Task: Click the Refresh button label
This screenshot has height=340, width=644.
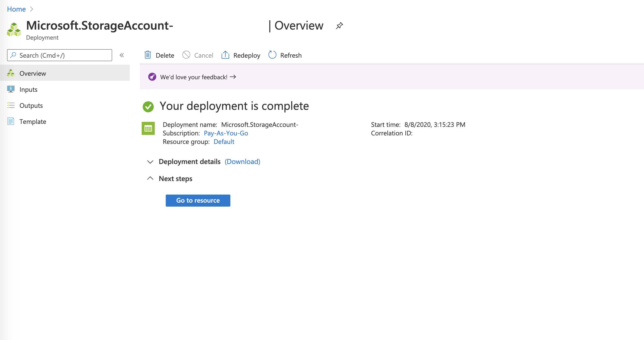Action: coord(291,55)
